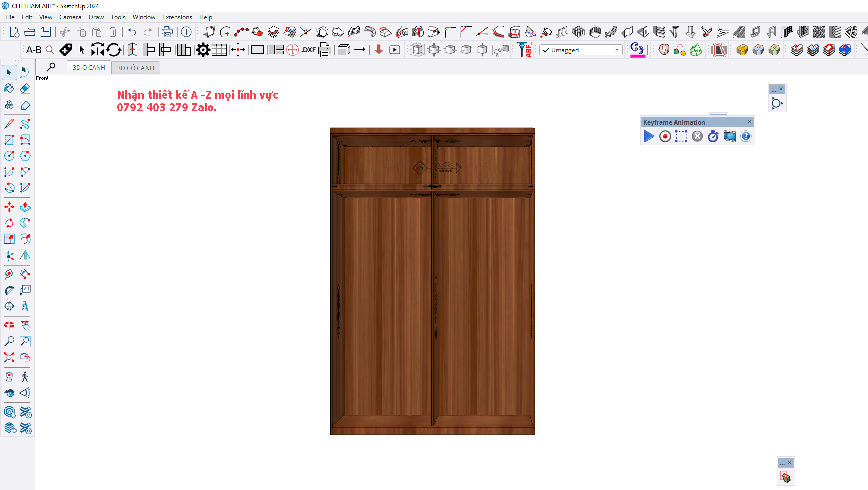The height and width of the screenshot is (490, 868).
Task: Click the Zoom Extents tool
Action: click(x=9, y=357)
